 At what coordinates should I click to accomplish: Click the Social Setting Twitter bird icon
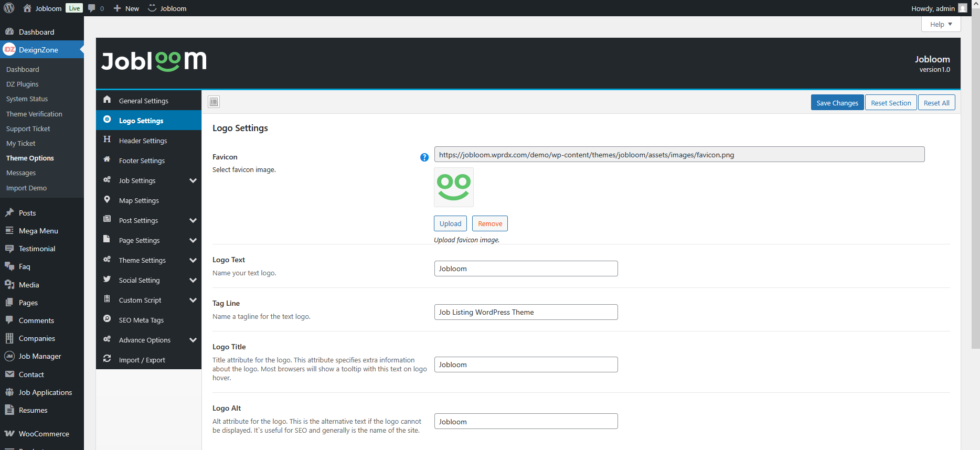[107, 280]
